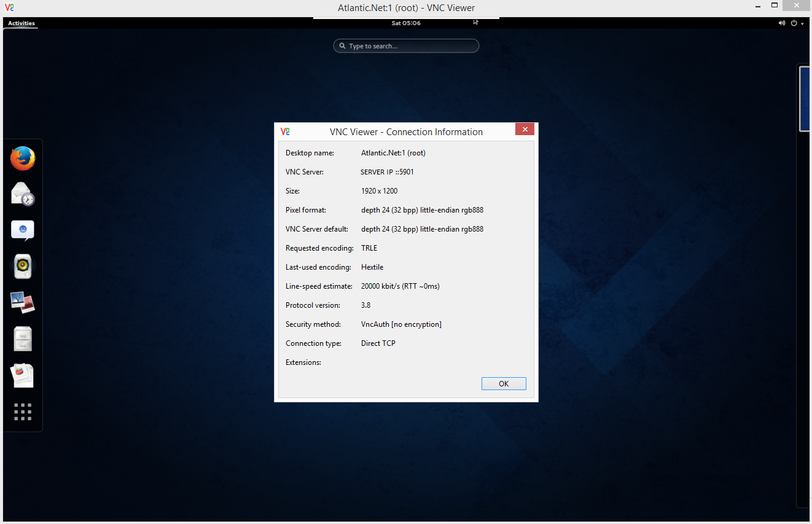Click the Connection type label

(x=314, y=343)
